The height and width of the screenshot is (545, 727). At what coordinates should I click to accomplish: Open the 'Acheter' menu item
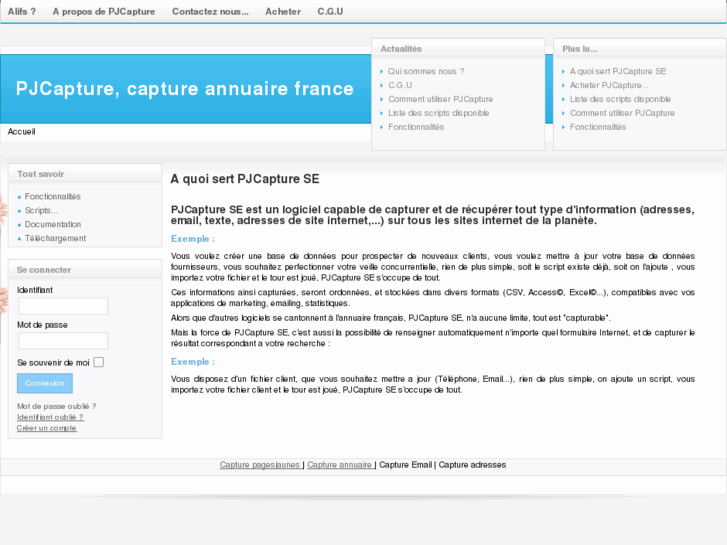click(x=283, y=12)
